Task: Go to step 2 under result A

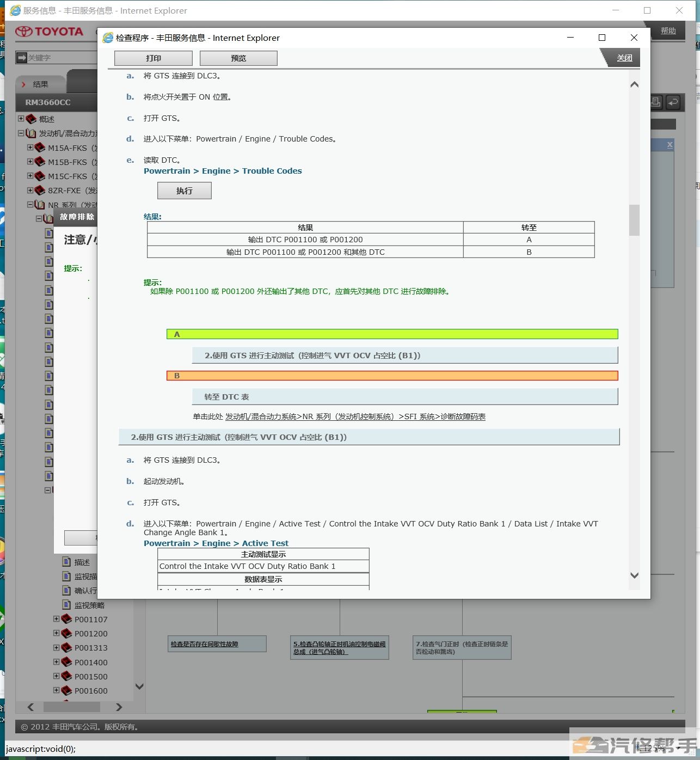Action: tap(405, 356)
